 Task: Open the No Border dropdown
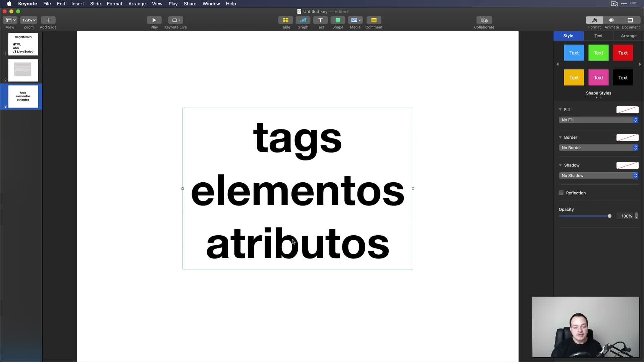click(x=598, y=147)
